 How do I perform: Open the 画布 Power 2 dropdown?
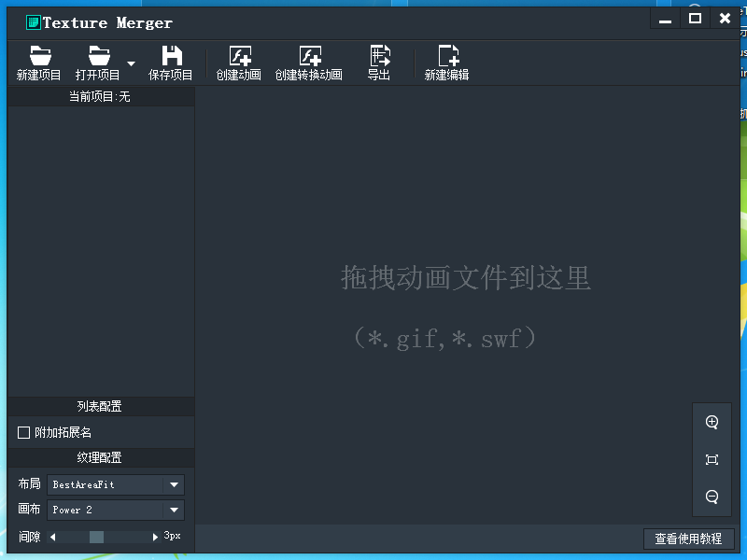point(116,510)
